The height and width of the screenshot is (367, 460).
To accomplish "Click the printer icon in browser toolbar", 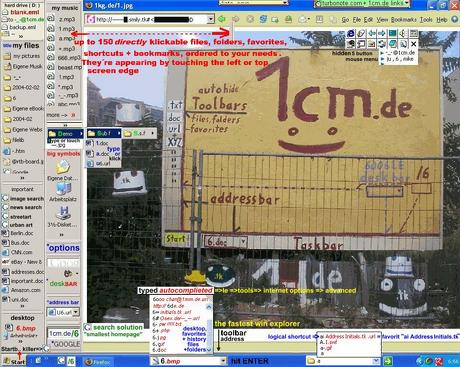I will (x=288, y=19).
